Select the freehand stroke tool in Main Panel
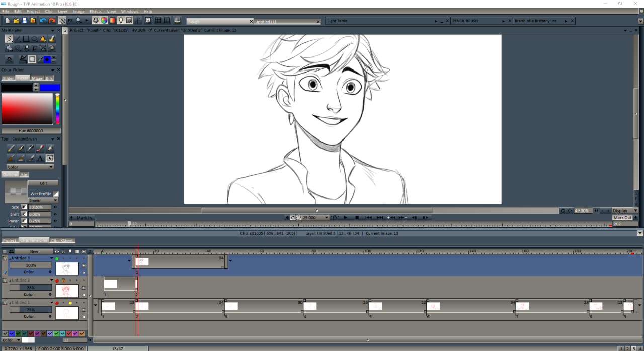 tap(9, 39)
